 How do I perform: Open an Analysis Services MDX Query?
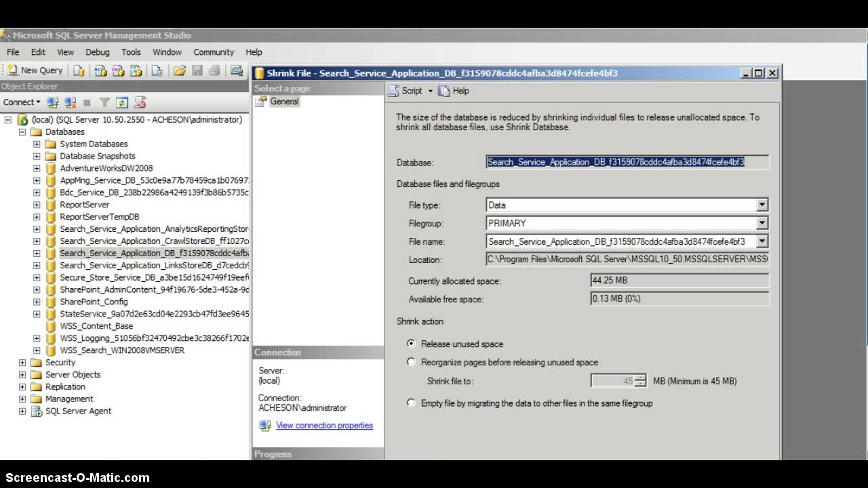click(100, 70)
